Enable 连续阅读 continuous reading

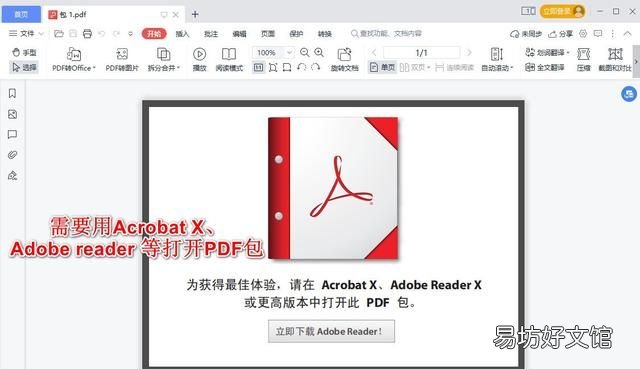(454, 67)
